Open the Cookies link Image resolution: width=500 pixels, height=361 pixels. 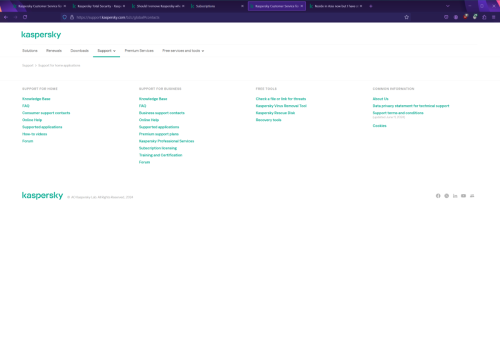pyautogui.click(x=379, y=125)
